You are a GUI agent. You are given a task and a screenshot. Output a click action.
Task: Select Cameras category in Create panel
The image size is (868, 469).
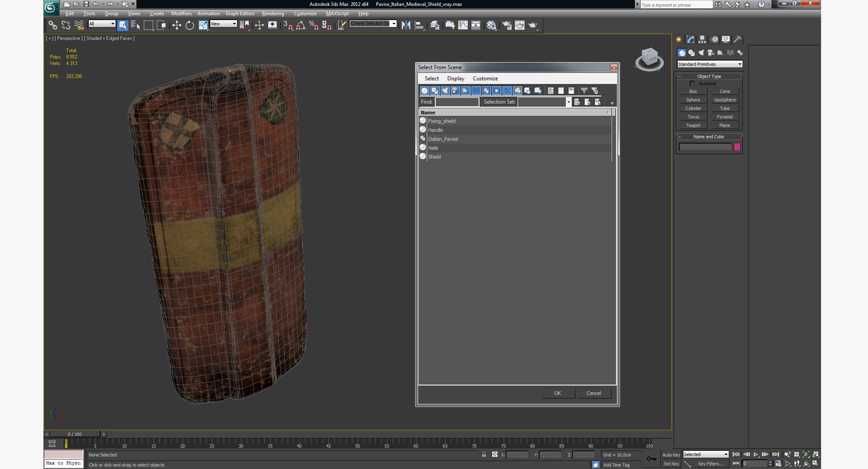(711, 53)
